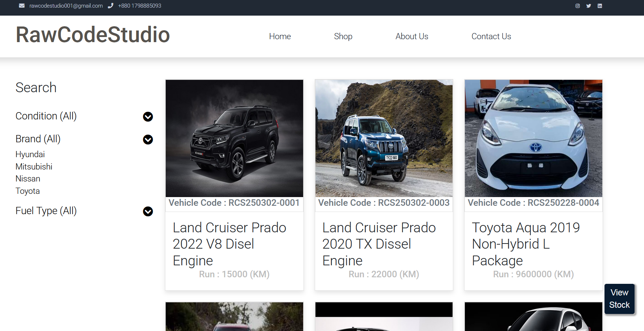644x331 pixels.
Task: Open Land Cruiser Prado 2022 V8 Disel title
Action: click(230, 244)
